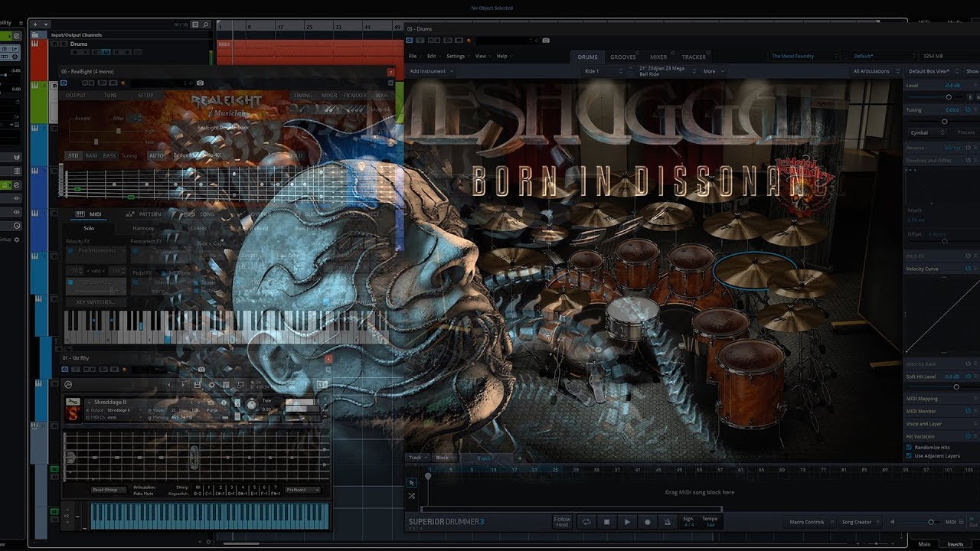Open the Settings menu in Superior Drummer
The image size is (980, 551).
pos(456,56)
